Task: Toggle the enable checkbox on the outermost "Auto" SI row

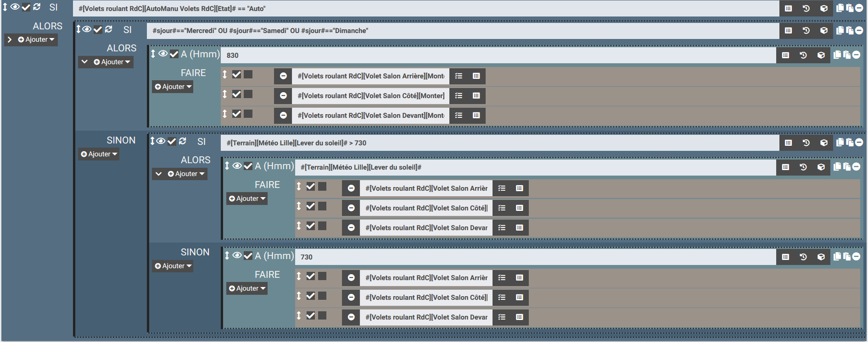Action: (26, 7)
